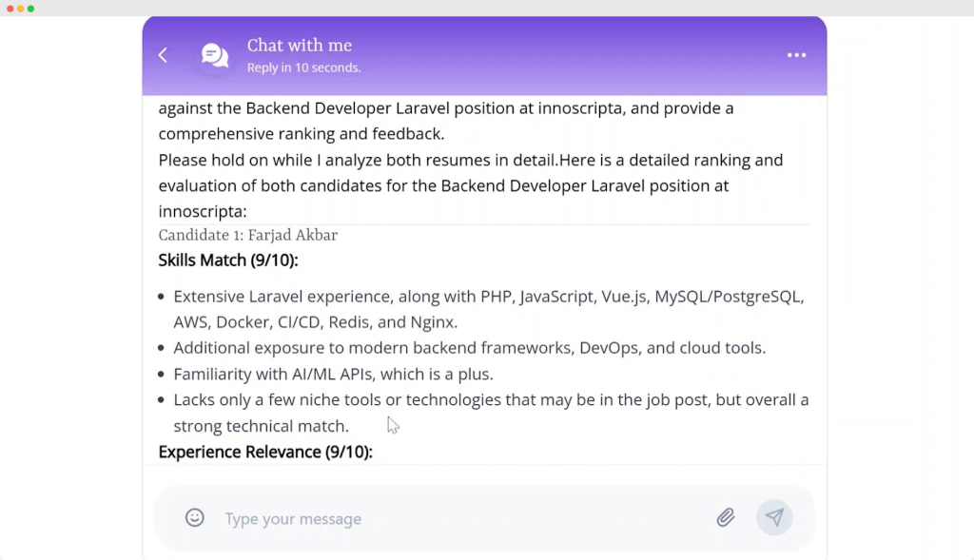
Task: Click the "Reply in 10 seconds." subtitle
Action: tap(303, 68)
